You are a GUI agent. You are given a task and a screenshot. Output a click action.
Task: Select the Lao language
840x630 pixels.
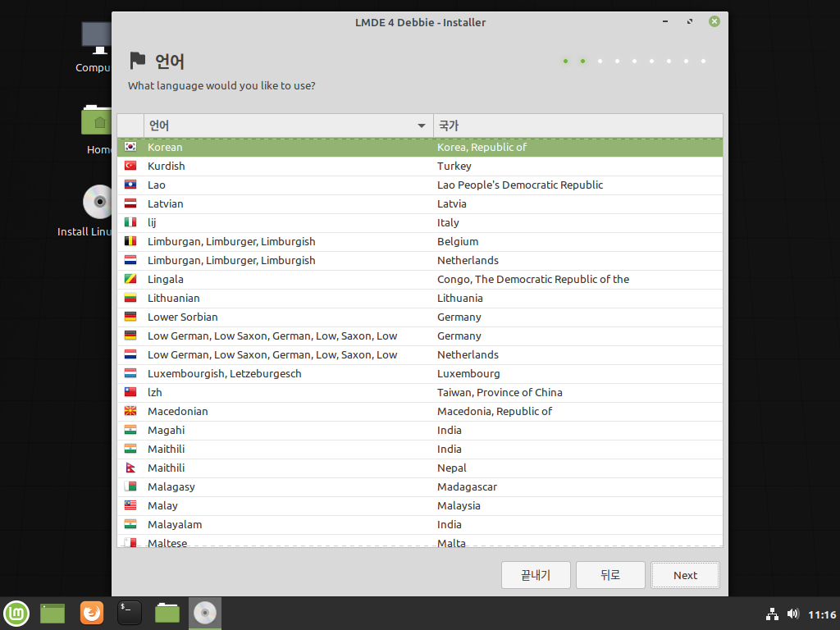click(x=420, y=185)
